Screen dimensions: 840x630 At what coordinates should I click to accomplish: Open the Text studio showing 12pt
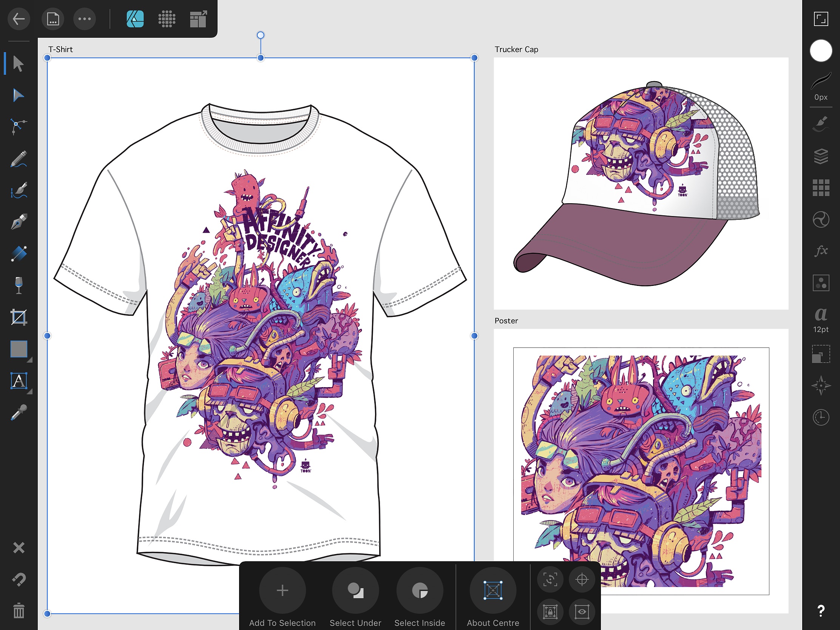[x=821, y=320]
